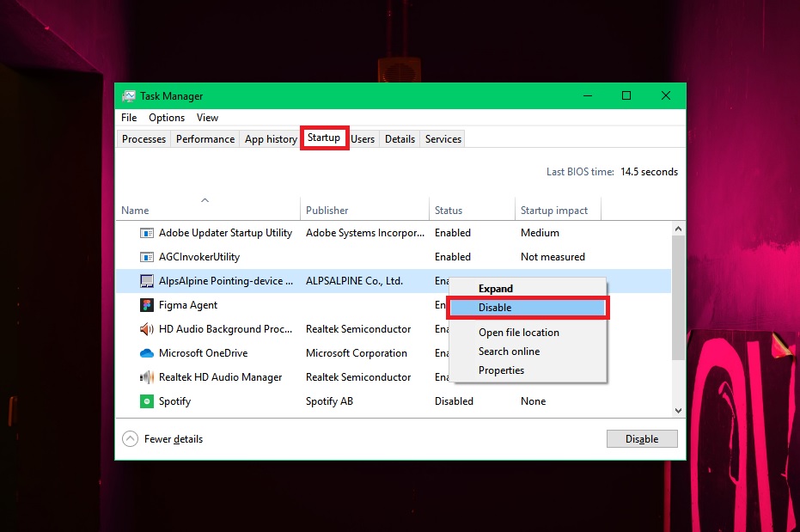800x532 pixels.
Task: Open the Services tab
Action: point(443,139)
